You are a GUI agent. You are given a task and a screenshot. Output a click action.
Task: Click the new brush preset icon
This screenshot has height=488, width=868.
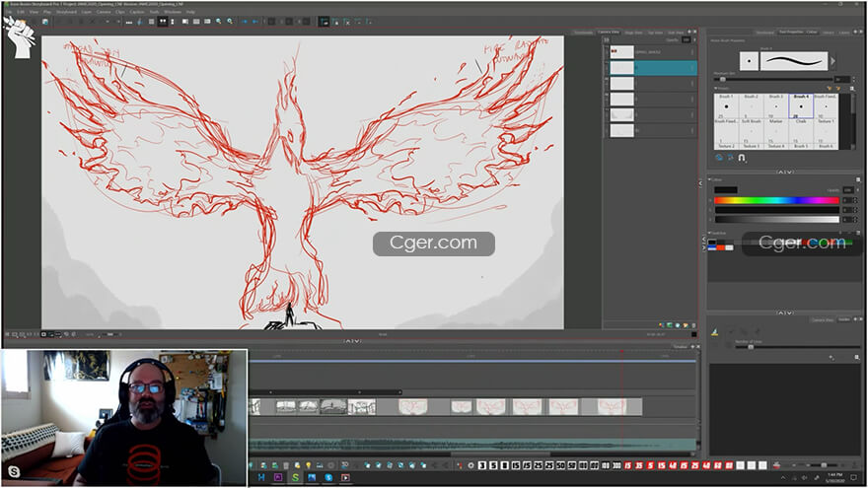830,88
